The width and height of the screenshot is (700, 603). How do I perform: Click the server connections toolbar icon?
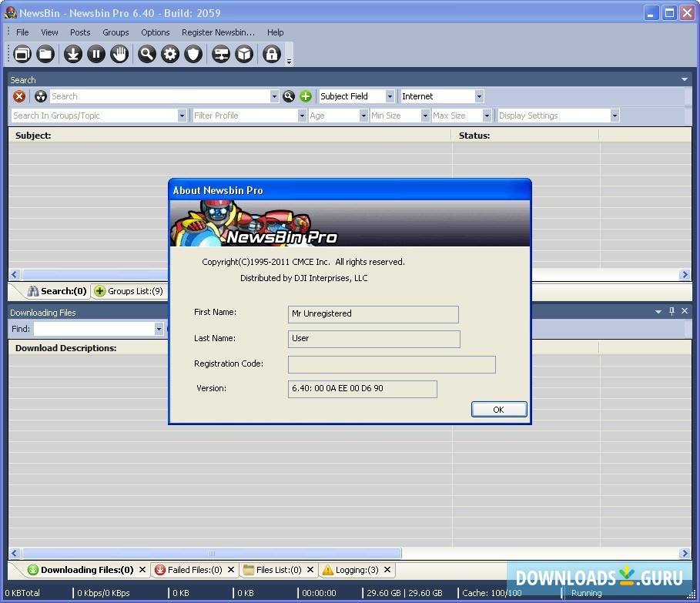(x=220, y=54)
